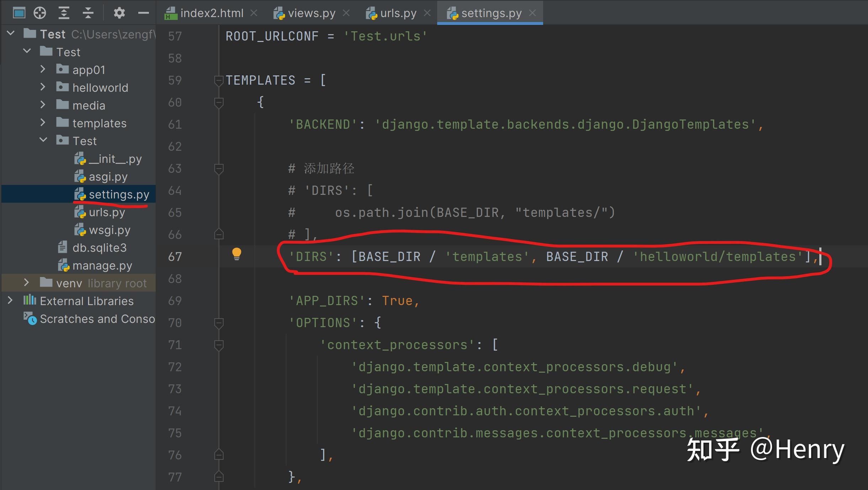Click the locate opened file crosshair icon
Image resolution: width=868 pixels, height=490 pixels.
[x=40, y=13]
